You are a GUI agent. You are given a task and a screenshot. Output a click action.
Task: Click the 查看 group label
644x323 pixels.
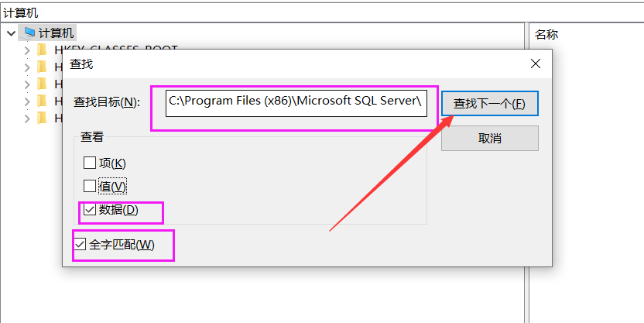(x=92, y=137)
